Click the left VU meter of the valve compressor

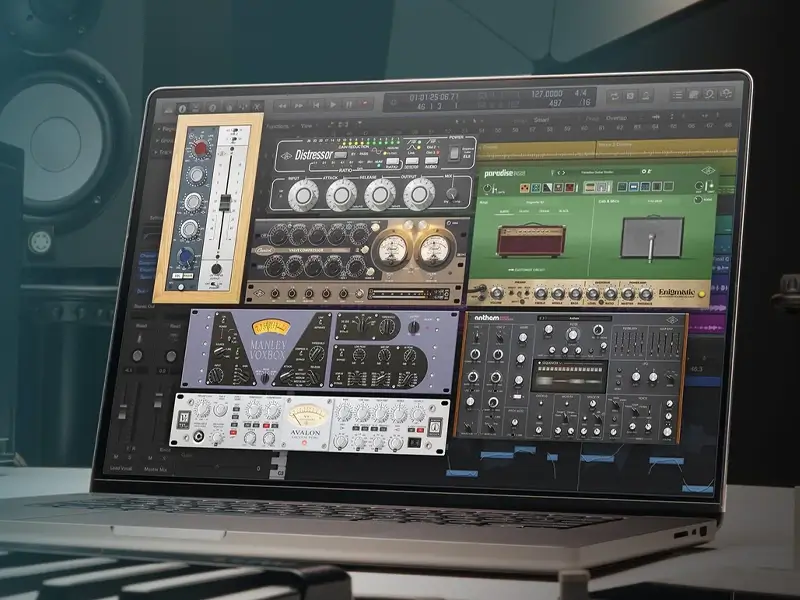391,249
